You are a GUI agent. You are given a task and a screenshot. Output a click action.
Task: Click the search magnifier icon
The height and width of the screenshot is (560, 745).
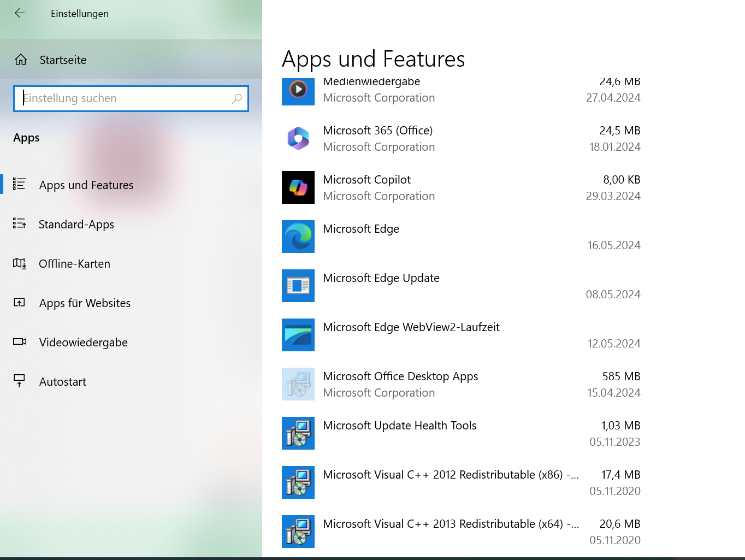[x=236, y=98]
